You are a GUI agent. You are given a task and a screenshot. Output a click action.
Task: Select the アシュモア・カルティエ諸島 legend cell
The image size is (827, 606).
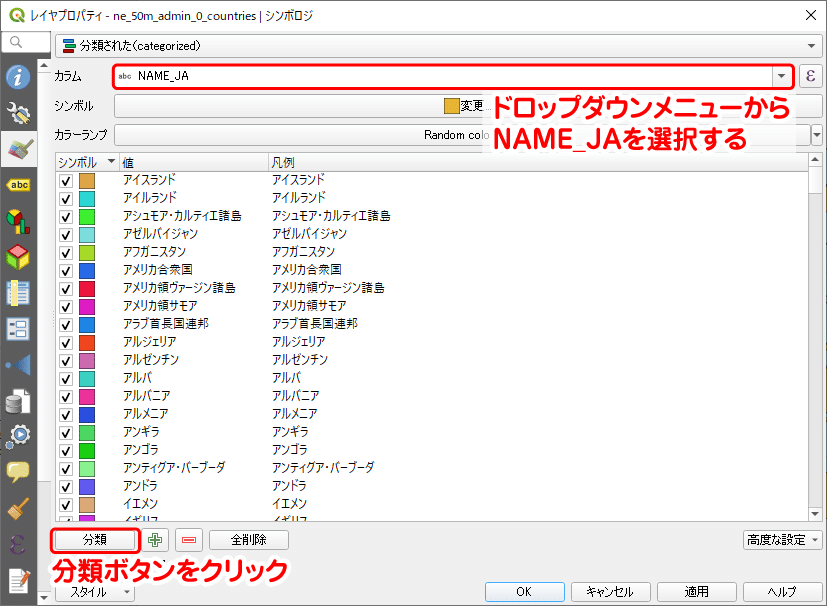point(331,216)
